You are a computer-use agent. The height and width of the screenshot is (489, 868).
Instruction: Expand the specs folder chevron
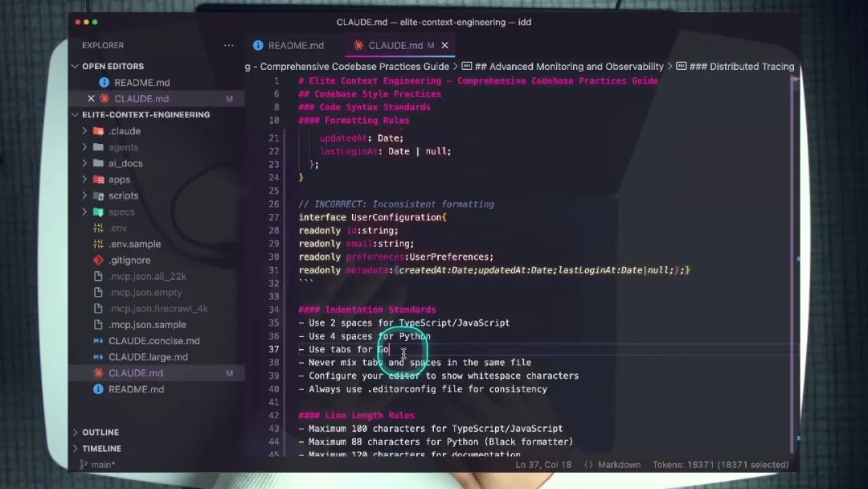[x=84, y=212]
